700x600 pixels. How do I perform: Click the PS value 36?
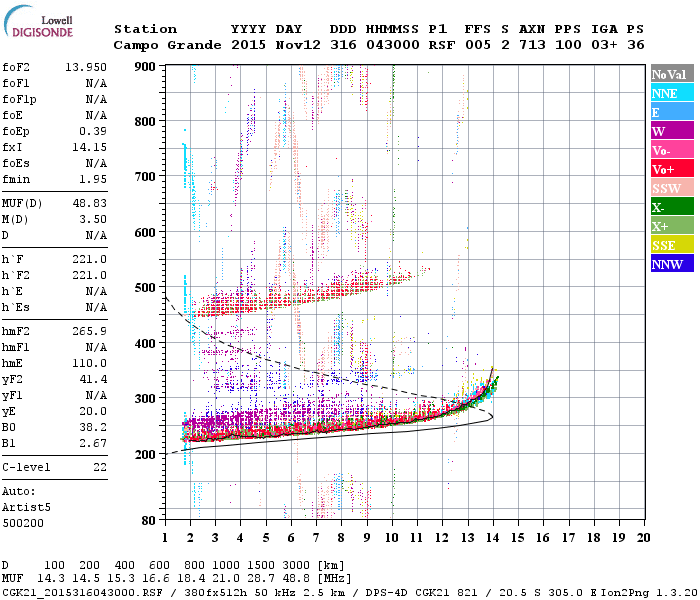pos(636,45)
